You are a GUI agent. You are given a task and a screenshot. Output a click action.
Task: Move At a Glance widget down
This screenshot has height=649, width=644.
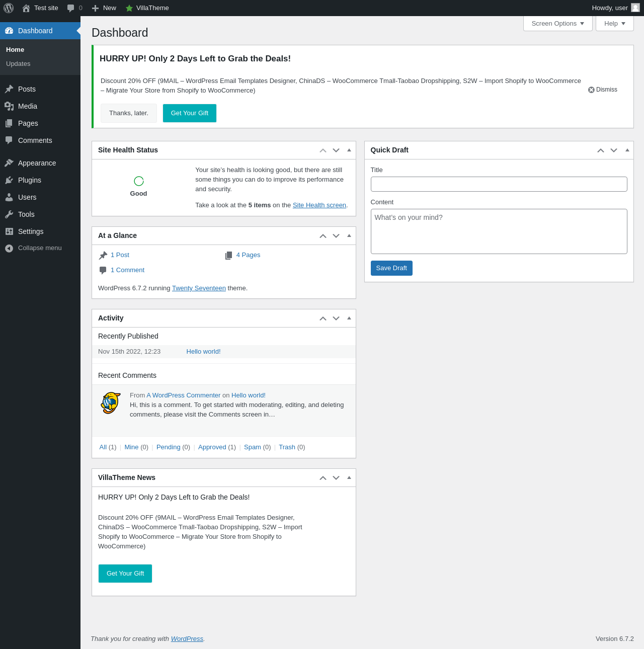(x=336, y=236)
